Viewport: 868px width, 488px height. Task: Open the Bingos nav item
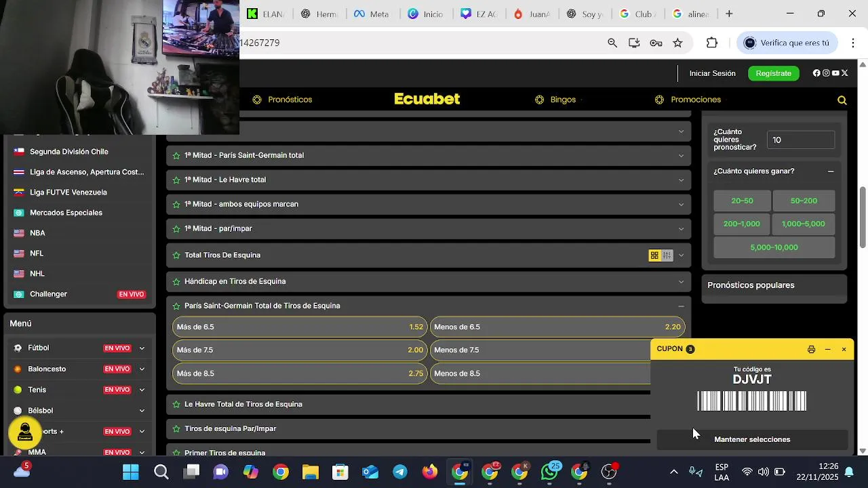coord(555,100)
